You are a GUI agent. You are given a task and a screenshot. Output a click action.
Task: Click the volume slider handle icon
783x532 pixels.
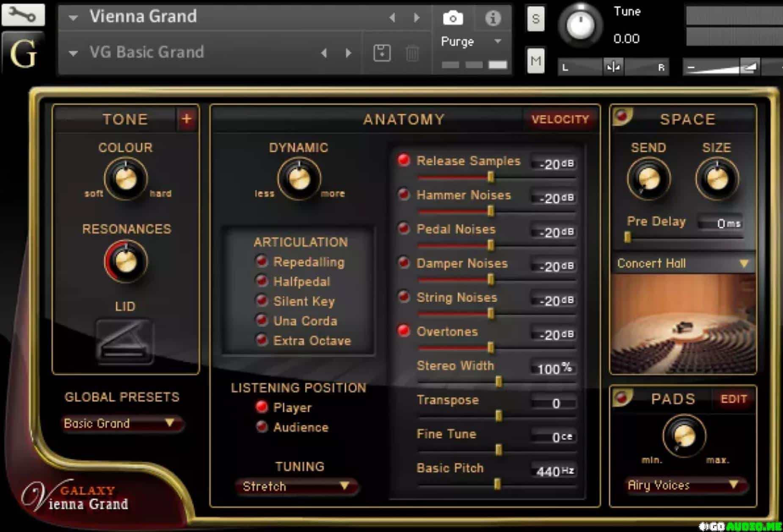[x=749, y=67]
